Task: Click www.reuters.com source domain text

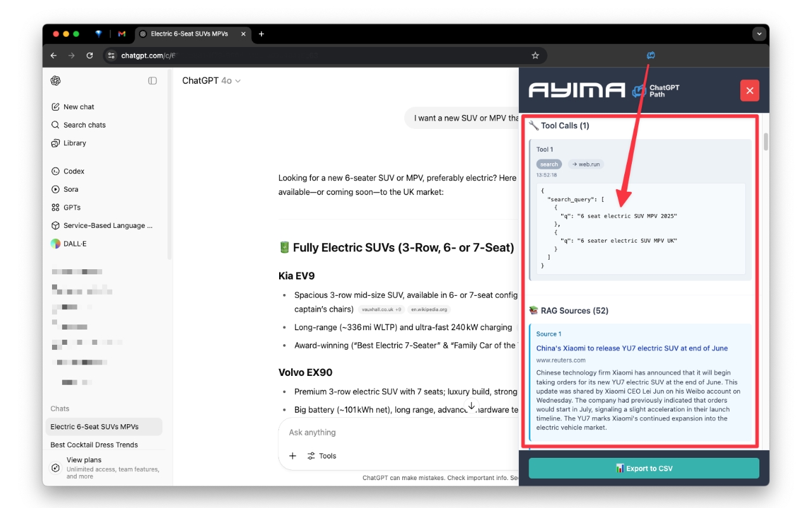Action: [x=561, y=360]
